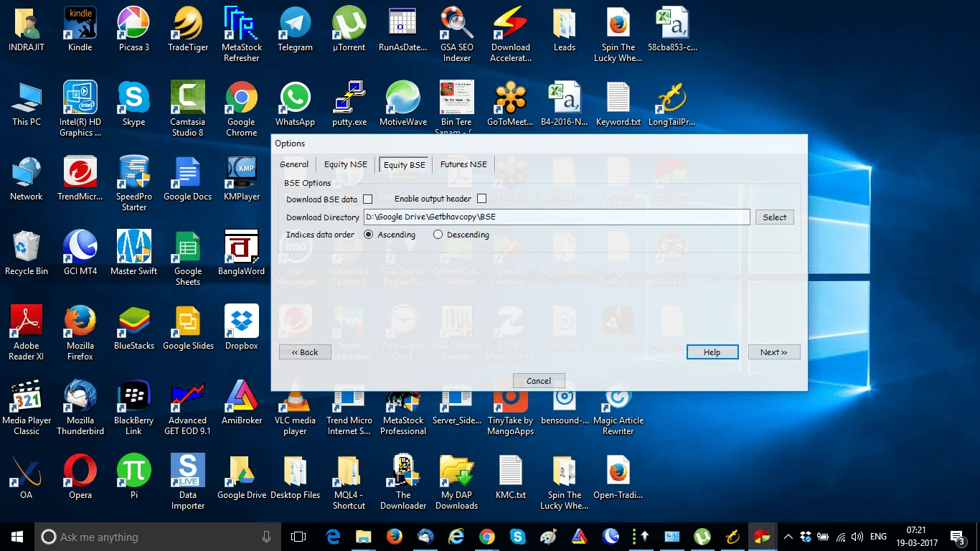
Task: Click Select to choose download directory
Action: pyautogui.click(x=774, y=217)
